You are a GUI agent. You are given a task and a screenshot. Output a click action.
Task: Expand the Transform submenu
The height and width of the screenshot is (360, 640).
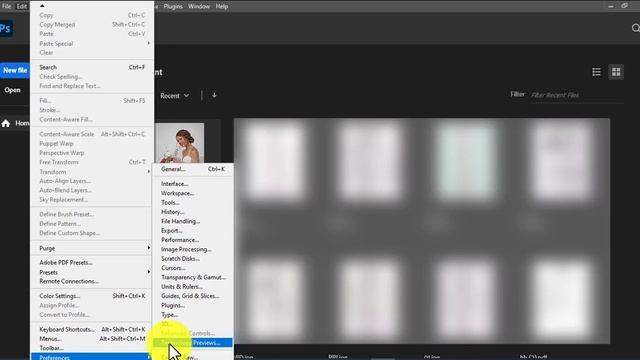point(92,172)
